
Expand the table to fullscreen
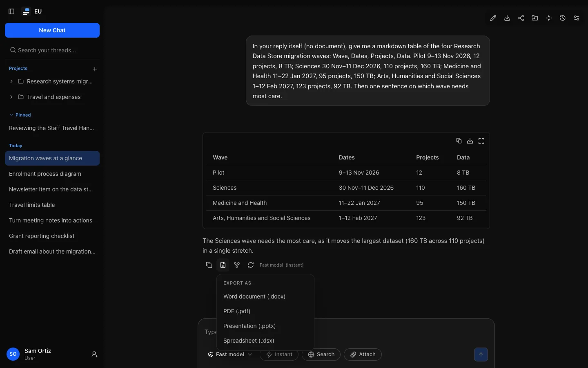pyautogui.click(x=481, y=141)
